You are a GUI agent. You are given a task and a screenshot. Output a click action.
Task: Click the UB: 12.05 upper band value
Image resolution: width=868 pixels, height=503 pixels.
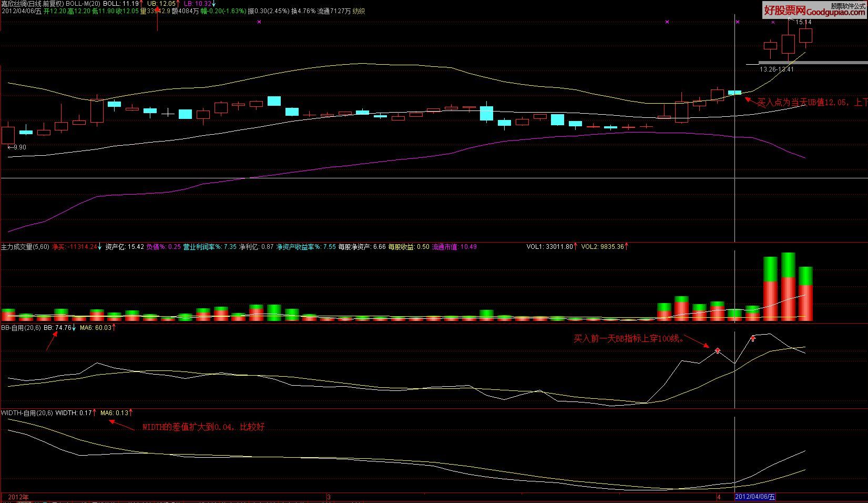pos(161,3)
